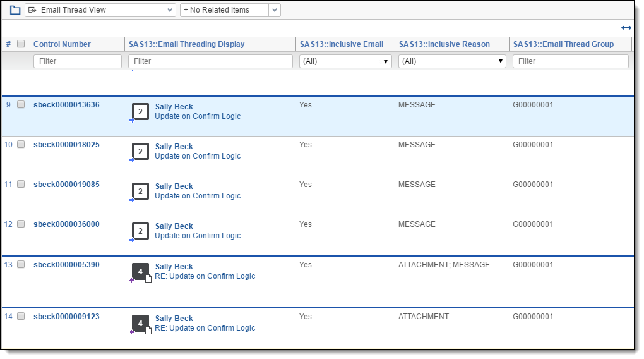This screenshot has height=359, width=644.
Task: Click thread icon for sbeck0000013636
Action: point(140,112)
